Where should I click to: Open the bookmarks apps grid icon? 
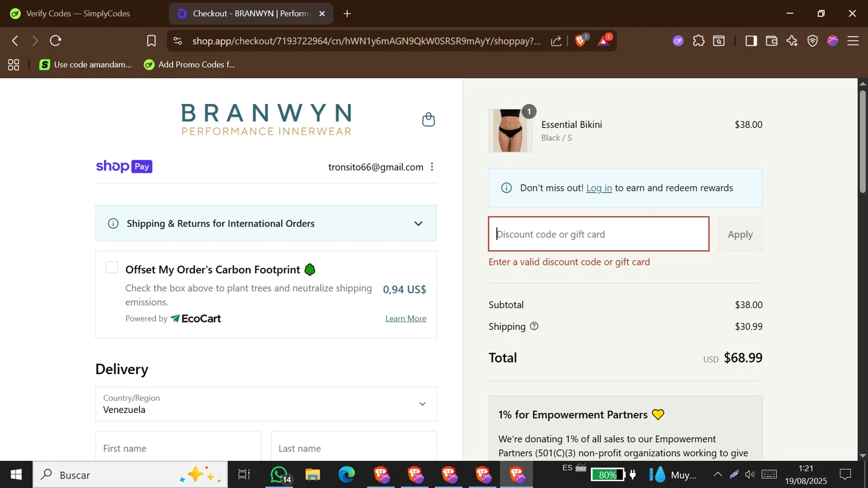point(13,65)
